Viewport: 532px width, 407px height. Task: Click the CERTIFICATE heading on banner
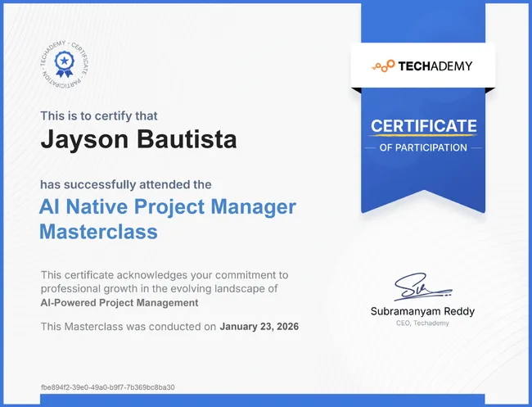[423, 126]
